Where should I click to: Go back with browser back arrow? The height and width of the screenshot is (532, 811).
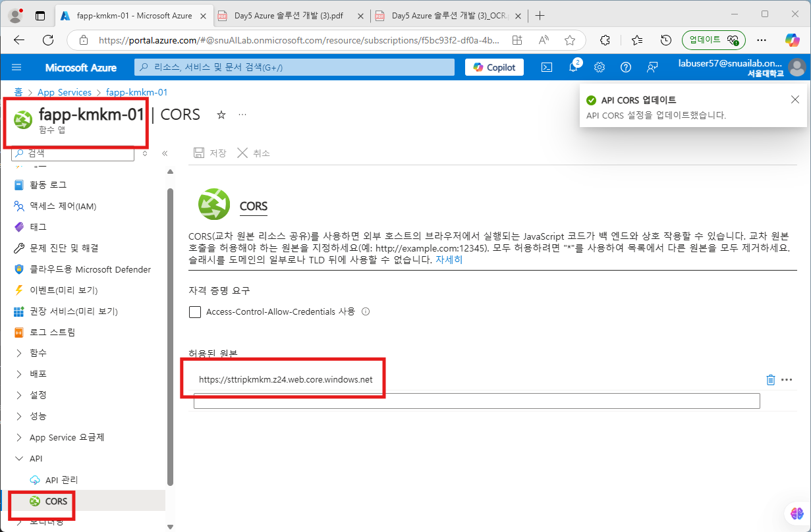pyautogui.click(x=18, y=40)
